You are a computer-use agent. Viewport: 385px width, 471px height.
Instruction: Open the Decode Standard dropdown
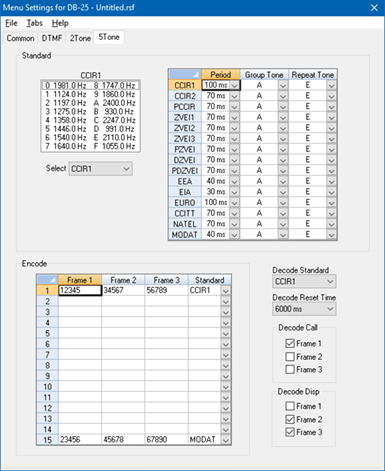(304, 281)
